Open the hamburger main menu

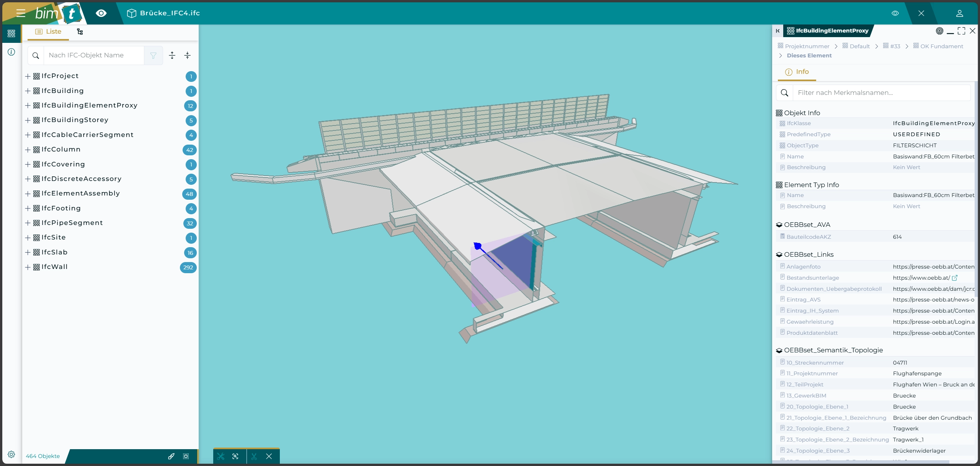pyautogui.click(x=21, y=13)
